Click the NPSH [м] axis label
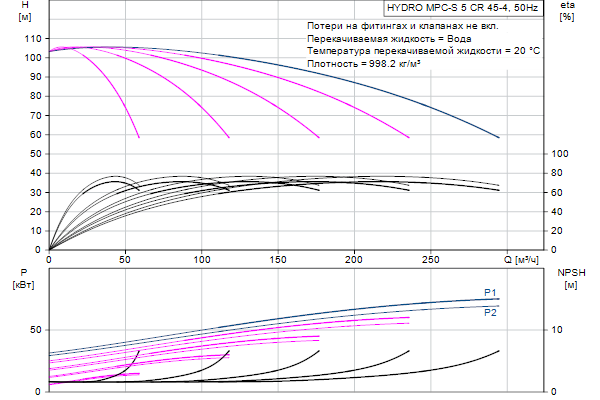 (570, 279)
